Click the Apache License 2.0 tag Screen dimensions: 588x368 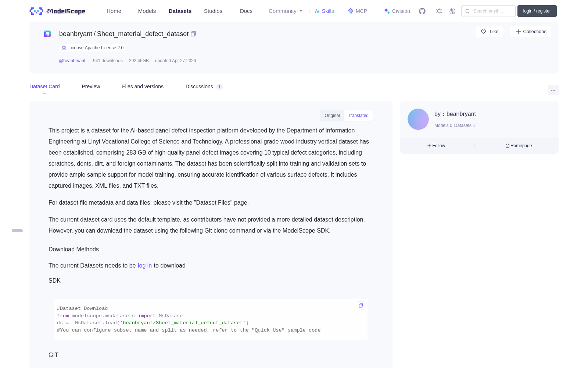(x=92, y=48)
